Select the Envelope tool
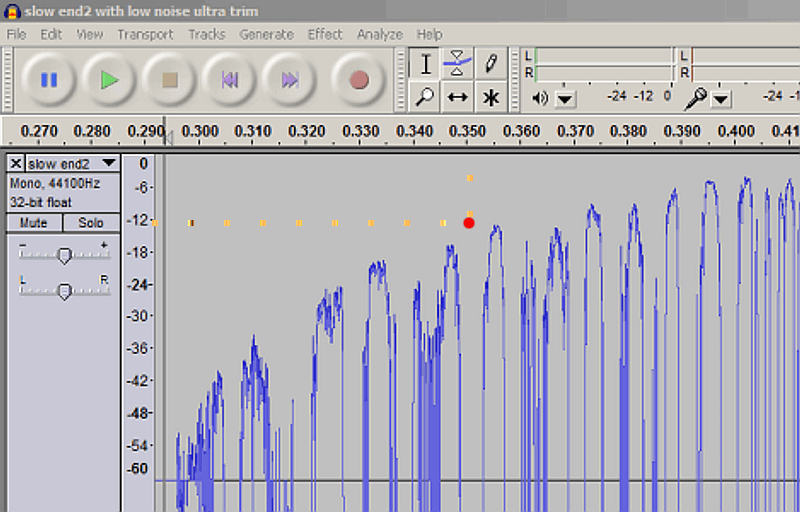 click(457, 64)
